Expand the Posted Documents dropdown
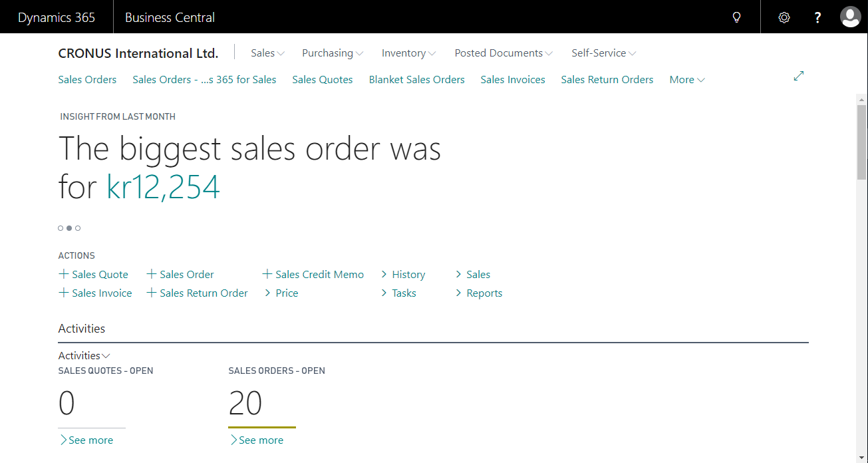 coord(504,53)
